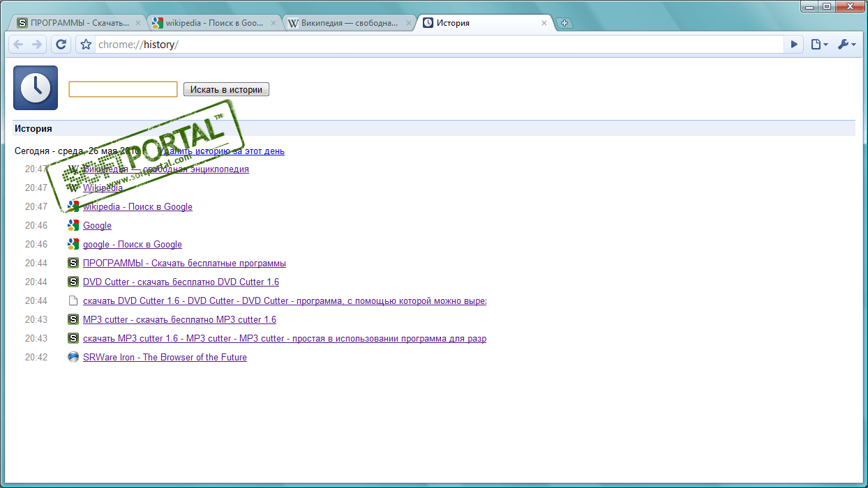Viewport: 868px width, 488px height.
Task: Close the wikipedia - Поиск tab
Action: coord(273,23)
